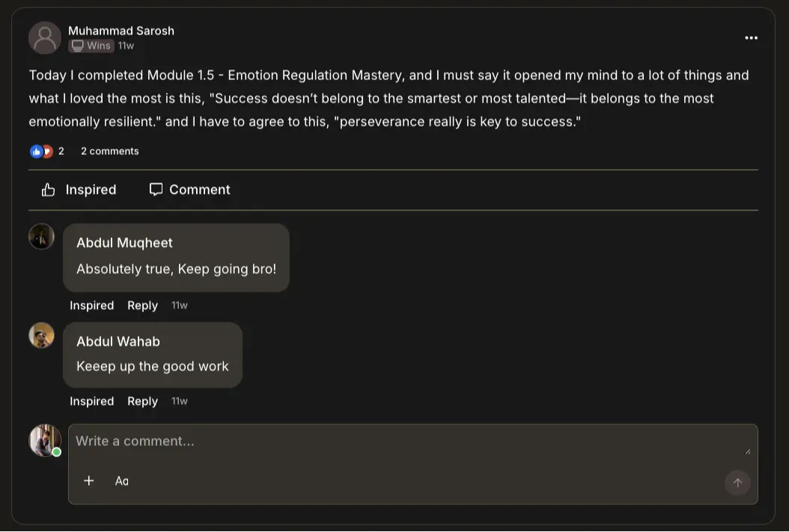Open the three-dot post options menu

pyautogui.click(x=751, y=38)
